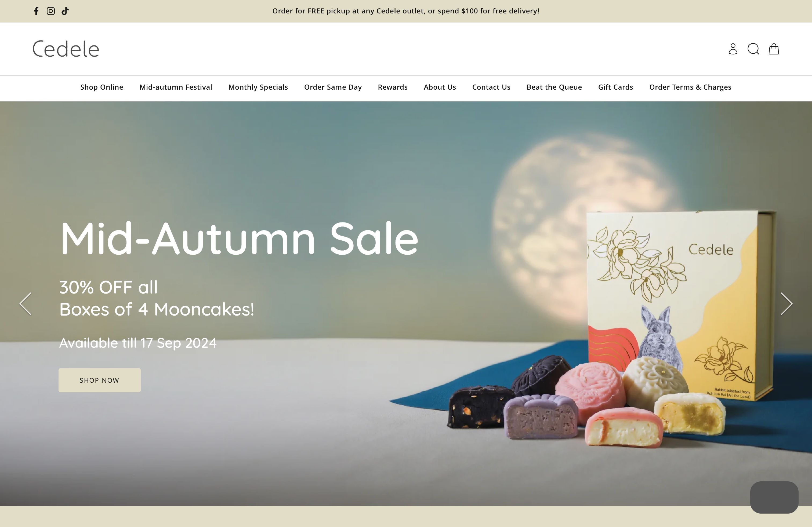Viewport: 812px width, 527px height.
Task: Open the account login icon
Action: click(733, 49)
